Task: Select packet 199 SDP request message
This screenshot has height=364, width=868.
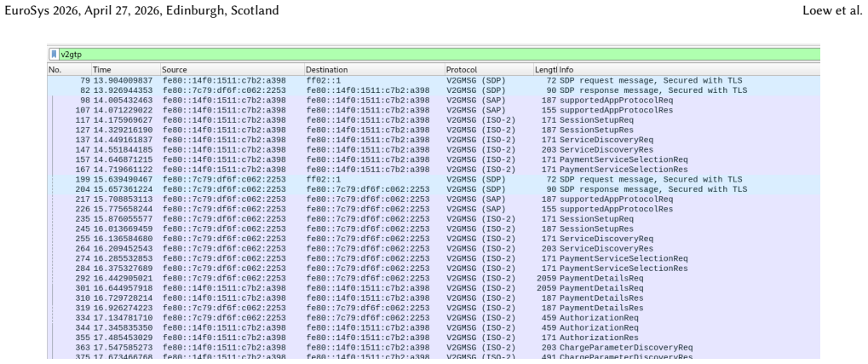Action: (x=434, y=180)
